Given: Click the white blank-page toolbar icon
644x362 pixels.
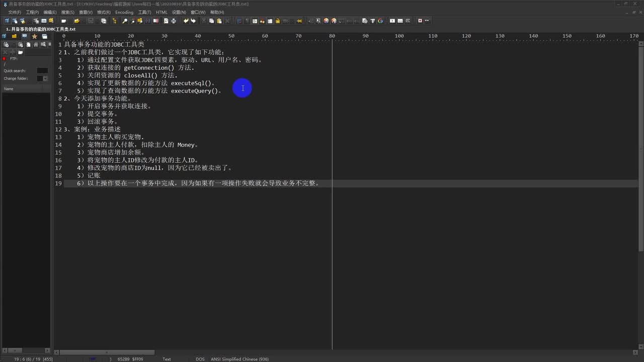Looking at the screenshot, I should pyautogui.click(x=64, y=21).
